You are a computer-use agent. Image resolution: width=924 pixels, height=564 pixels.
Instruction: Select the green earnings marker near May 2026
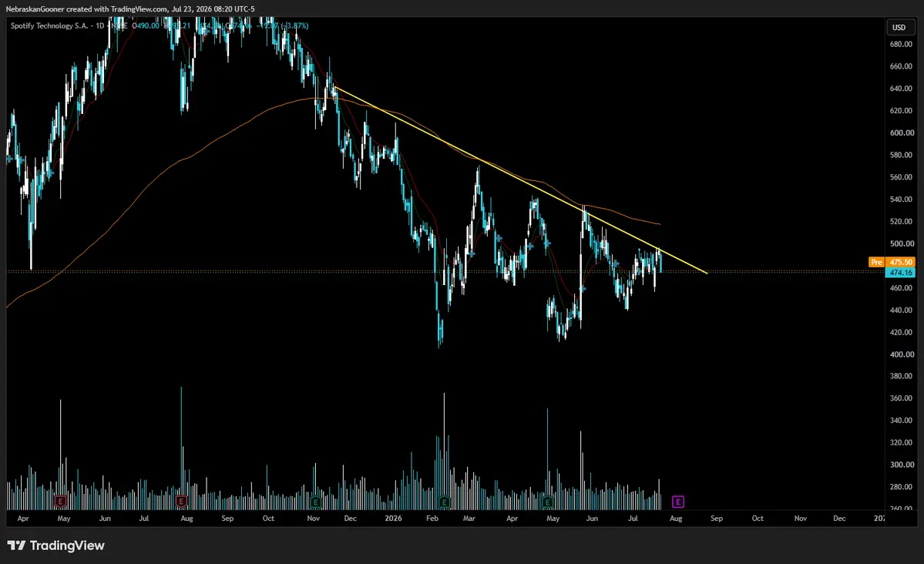pyautogui.click(x=547, y=502)
